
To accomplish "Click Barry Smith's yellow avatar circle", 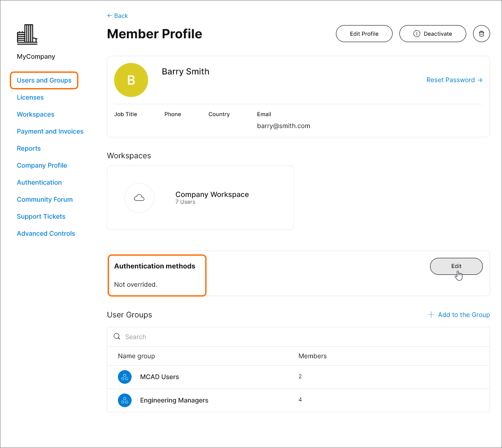I will pyautogui.click(x=131, y=80).
